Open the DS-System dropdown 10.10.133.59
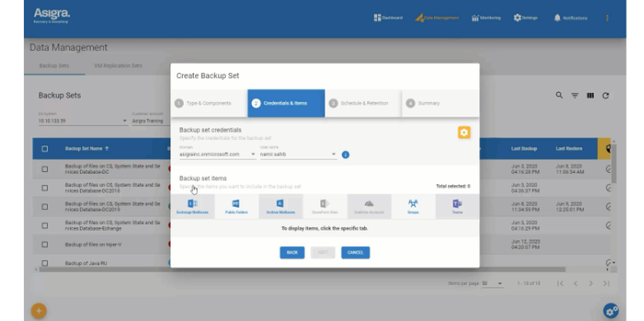Screen dimensions: 644x321 [x=82, y=121]
